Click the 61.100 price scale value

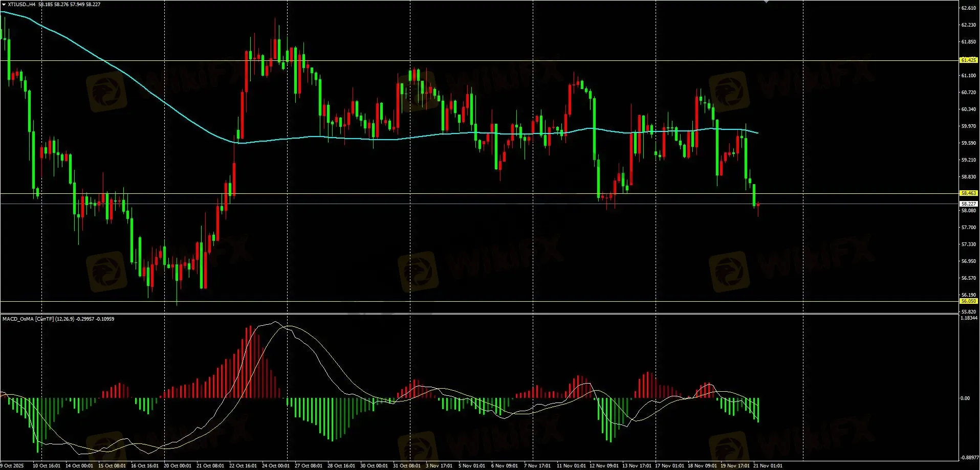pyautogui.click(x=969, y=76)
